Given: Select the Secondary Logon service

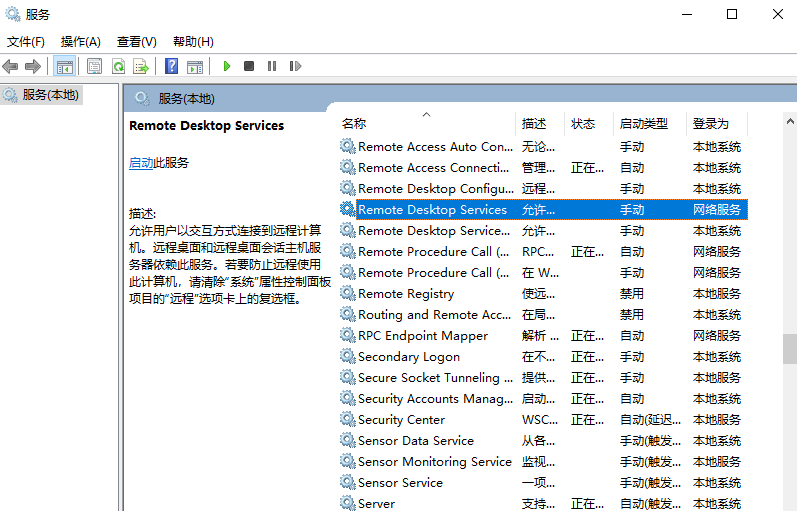Looking at the screenshot, I should 543,356.
